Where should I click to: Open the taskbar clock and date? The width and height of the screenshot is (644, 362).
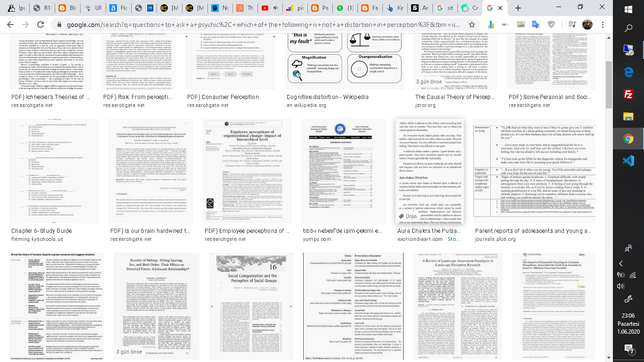point(628,324)
